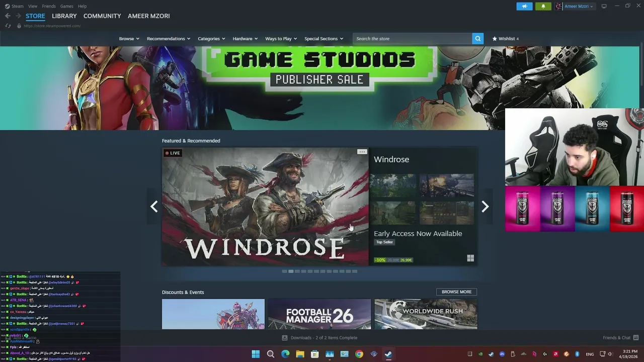Screen dimensions: 644x362
Task: View the top-right Windrose screenshot thumbnail
Action: coord(447,186)
